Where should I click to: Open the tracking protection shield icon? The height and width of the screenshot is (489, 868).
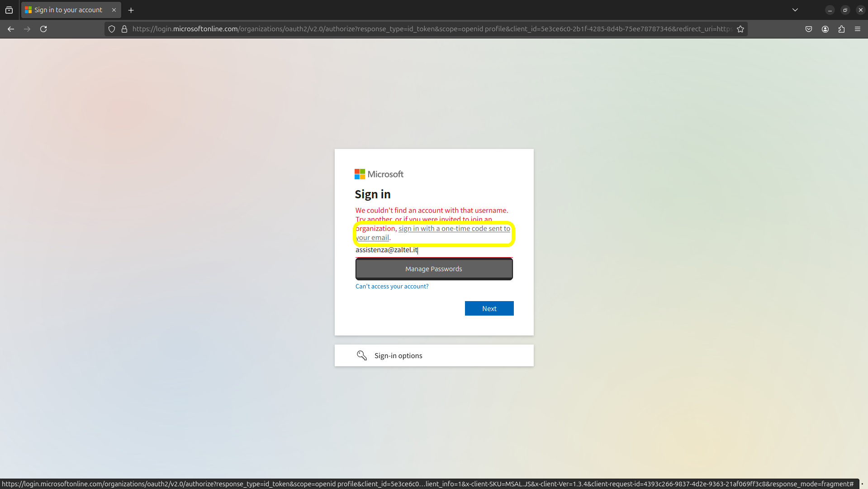tap(112, 29)
